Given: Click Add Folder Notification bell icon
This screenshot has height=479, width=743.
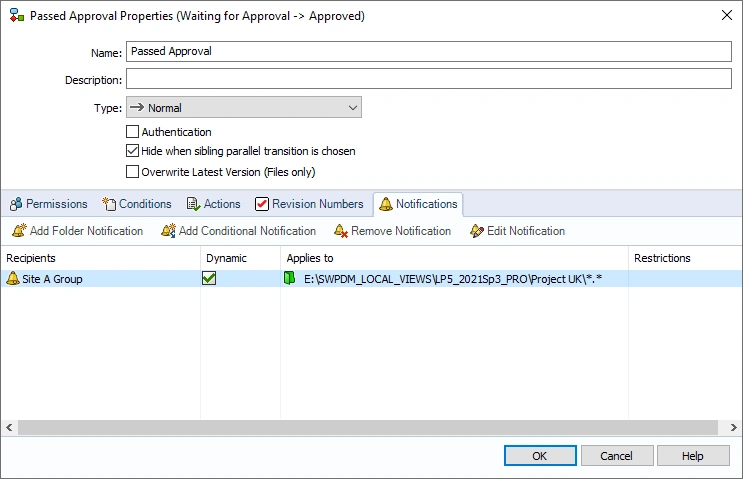Looking at the screenshot, I should point(18,231).
